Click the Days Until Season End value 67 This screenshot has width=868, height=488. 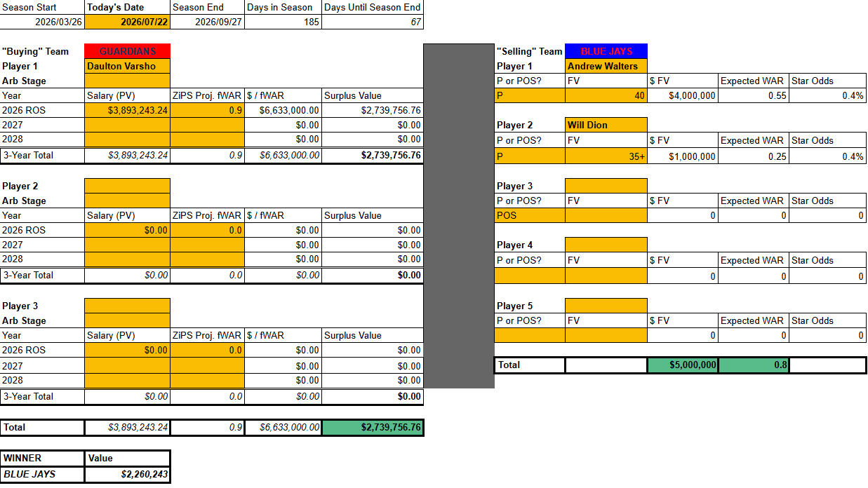click(373, 22)
